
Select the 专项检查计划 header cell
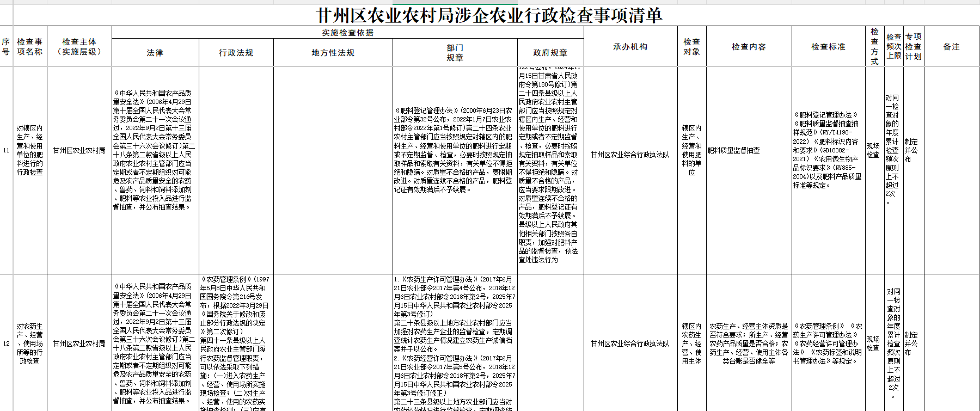tap(913, 47)
